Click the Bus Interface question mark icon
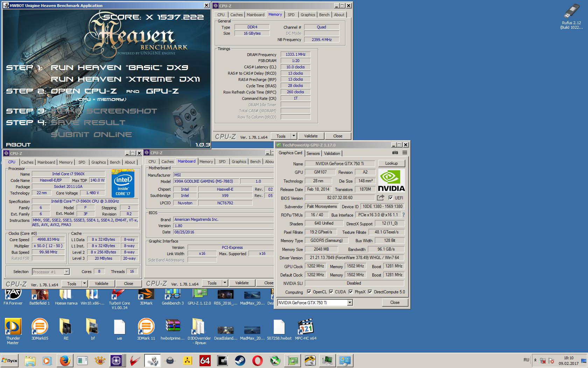 [x=403, y=215]
